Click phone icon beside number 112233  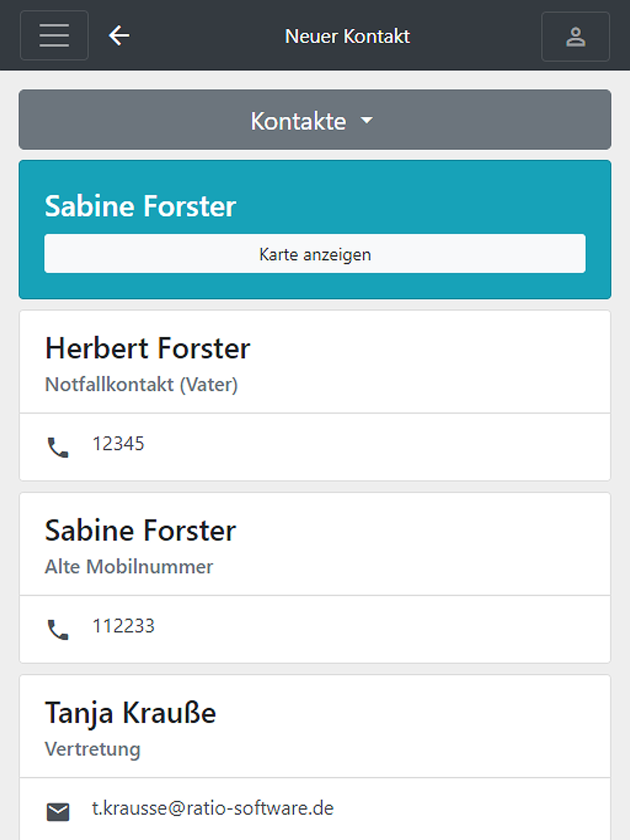[58, 629]
